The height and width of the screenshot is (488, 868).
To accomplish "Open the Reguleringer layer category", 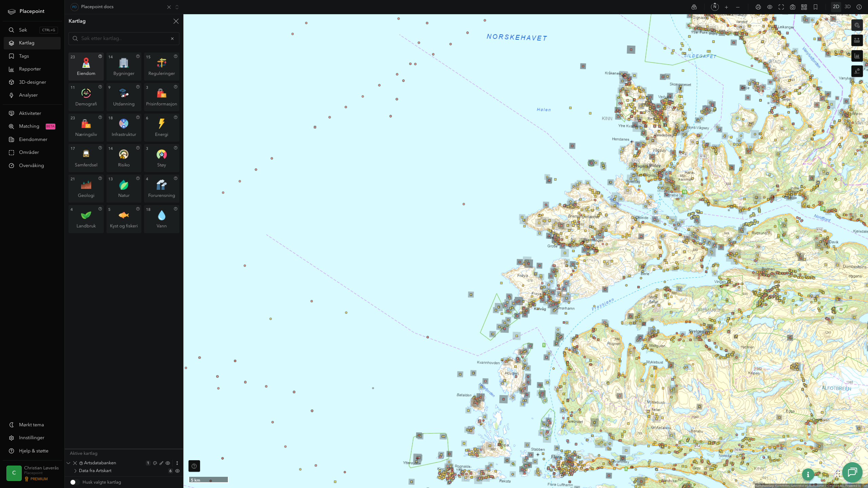I will [x=161, y=66].
